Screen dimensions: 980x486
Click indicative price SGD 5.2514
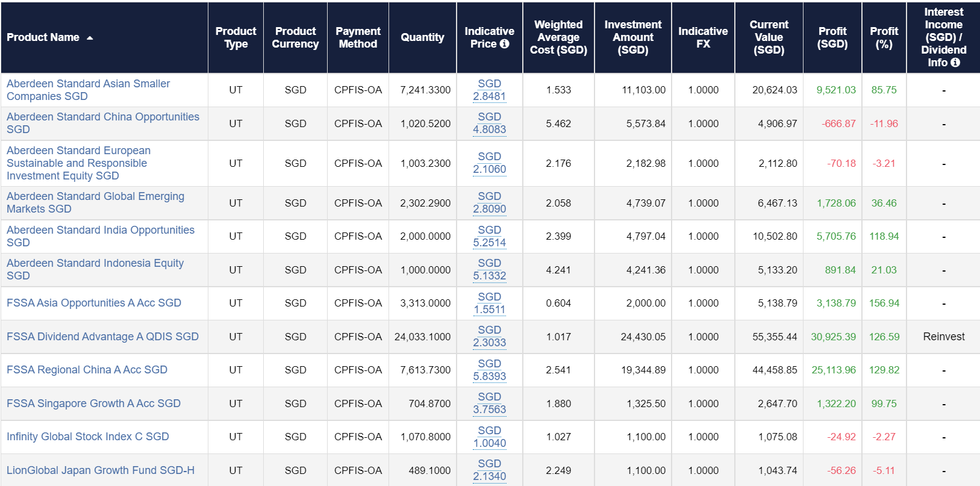(x=489, y=236)
